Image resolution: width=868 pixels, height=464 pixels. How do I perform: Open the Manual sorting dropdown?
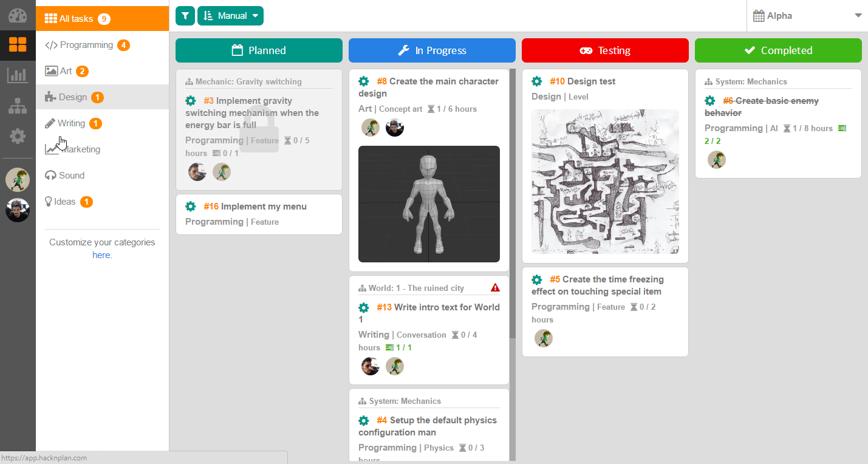tap(230, 16)
